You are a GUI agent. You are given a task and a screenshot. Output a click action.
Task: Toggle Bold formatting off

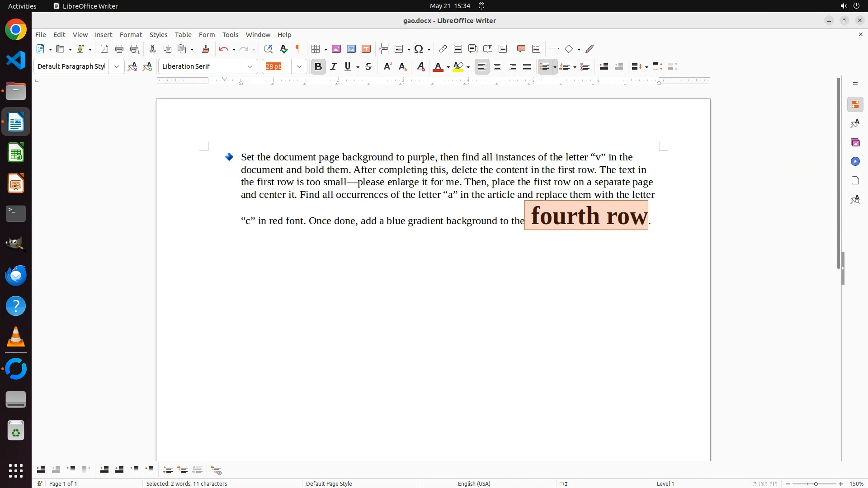click(x=318, y=67)
